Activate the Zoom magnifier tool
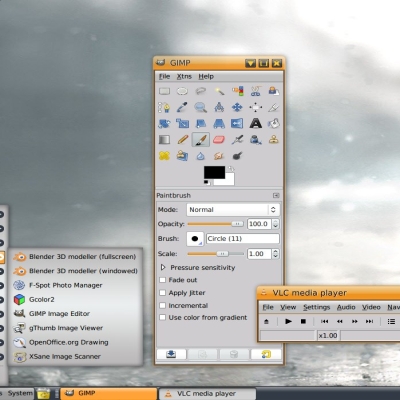 point(201,107)
